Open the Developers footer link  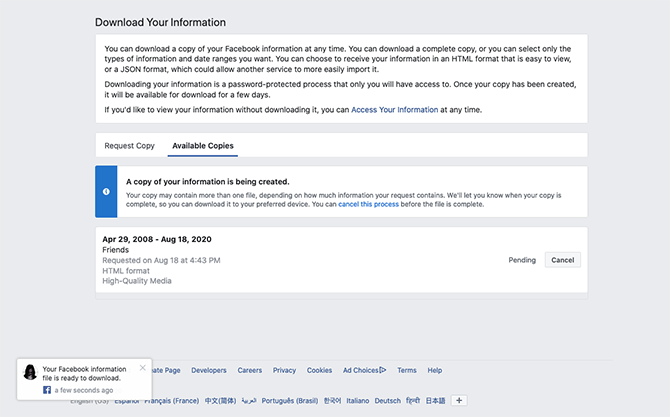[x=209, y=370]
